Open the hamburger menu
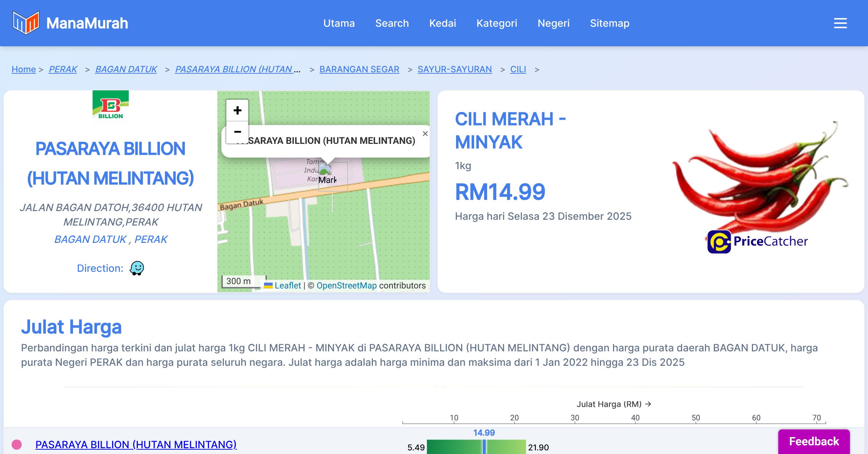The width and height of the screenshot is (868, 454). pos(840,23)
